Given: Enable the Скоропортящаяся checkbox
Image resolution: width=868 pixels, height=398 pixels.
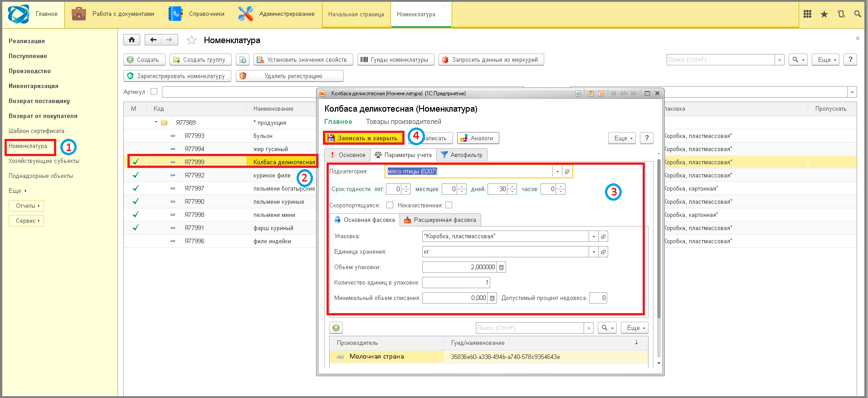Looking at the screenshot, I should pos(390,205).
